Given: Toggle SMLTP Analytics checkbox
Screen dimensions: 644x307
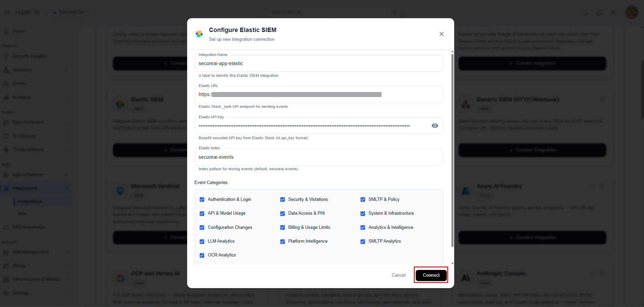Looking at the screenshot, I should point(363,241).
